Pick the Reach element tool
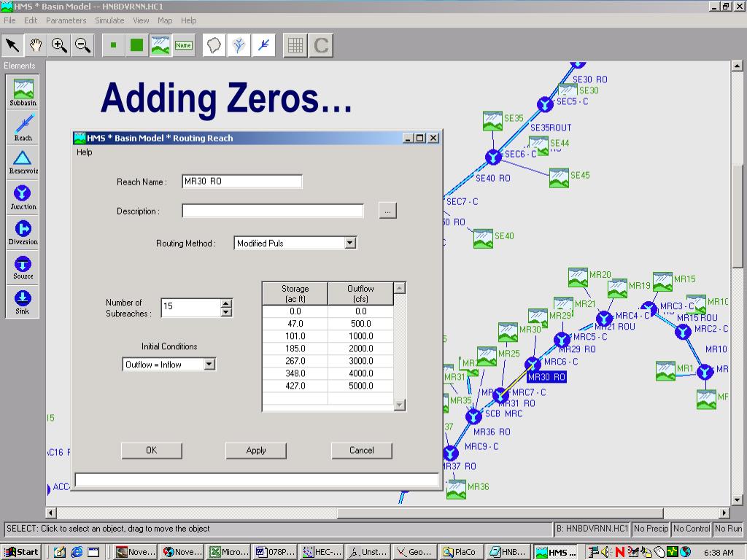The width and height of the screenshot is (747, 560). click(x=23, y=128)
